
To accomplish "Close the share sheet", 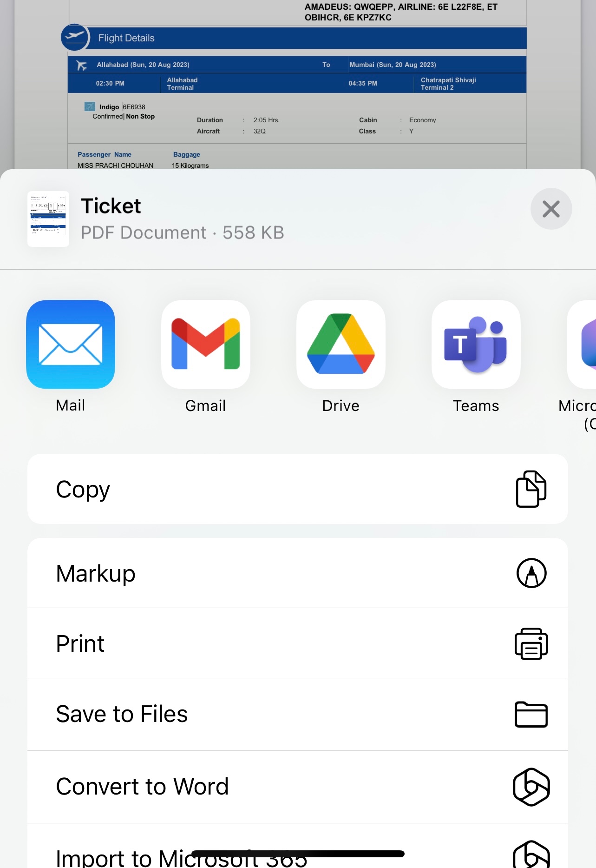I will point(551,209).
